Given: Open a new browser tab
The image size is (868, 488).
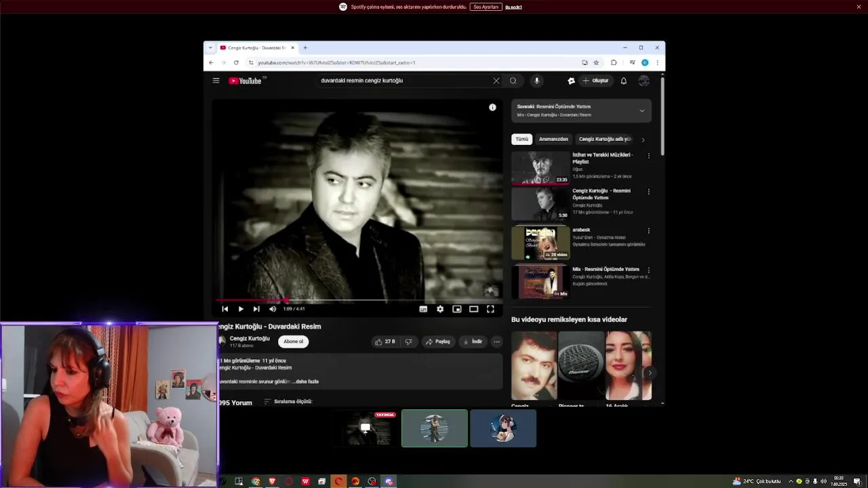Looking at the screenshot, I should click(305, 47).
